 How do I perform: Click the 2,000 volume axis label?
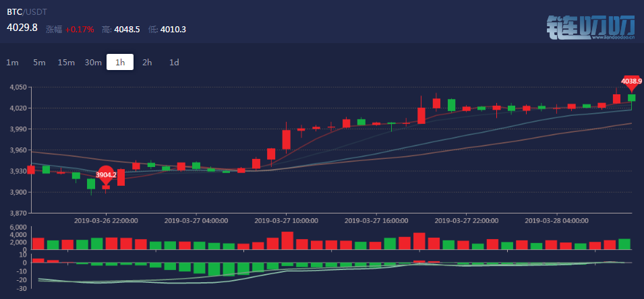[20, 242]
